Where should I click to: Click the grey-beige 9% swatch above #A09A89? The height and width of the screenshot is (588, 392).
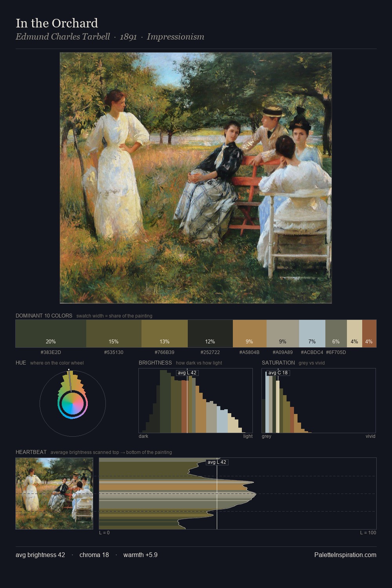pos(283,334)
